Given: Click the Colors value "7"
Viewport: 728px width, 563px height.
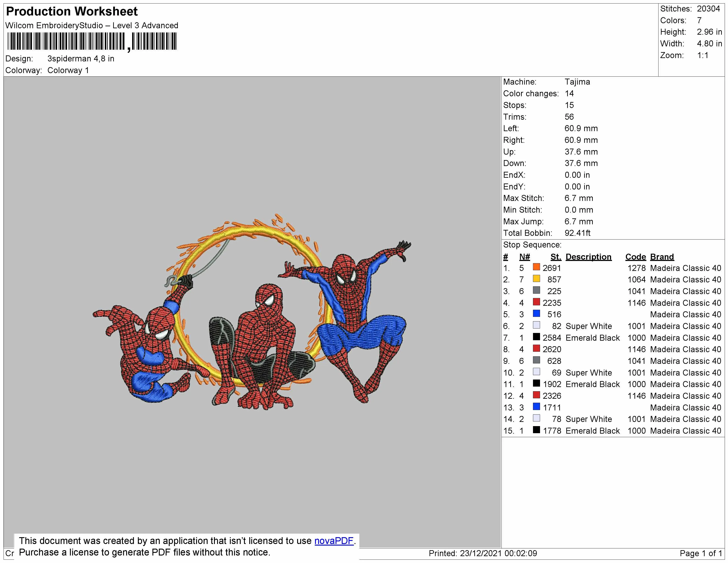Looking at the screenshot, I should pos(699,20).
